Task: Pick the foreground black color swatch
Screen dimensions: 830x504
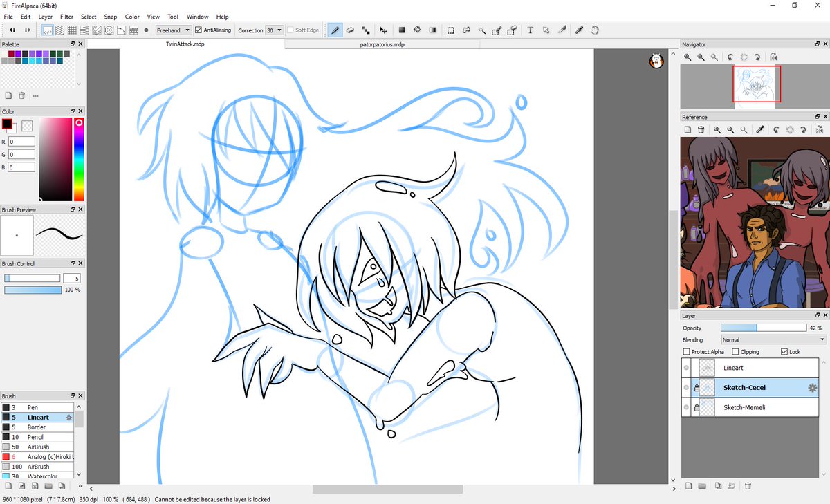Action: 7,124
